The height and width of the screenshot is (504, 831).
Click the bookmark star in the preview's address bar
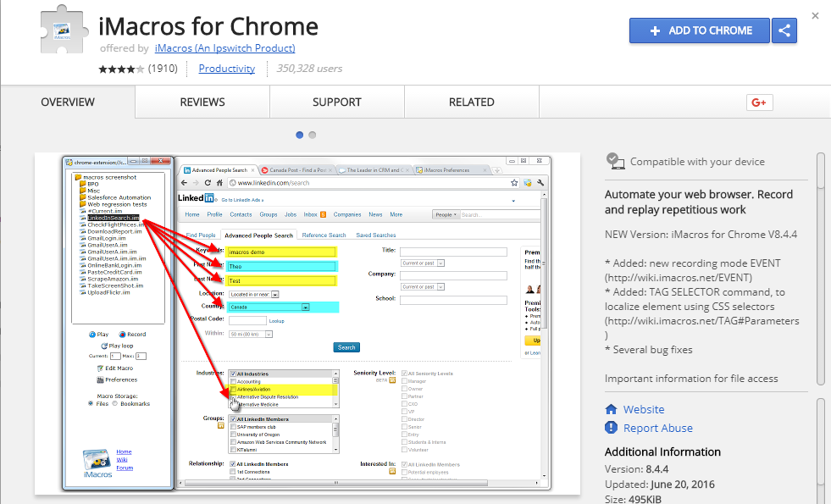click(514, 183)
